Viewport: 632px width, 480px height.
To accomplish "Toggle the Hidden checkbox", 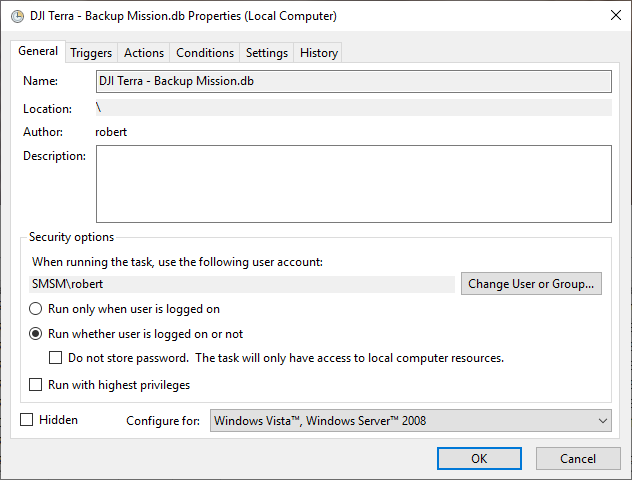I will [x=27, y=420].
